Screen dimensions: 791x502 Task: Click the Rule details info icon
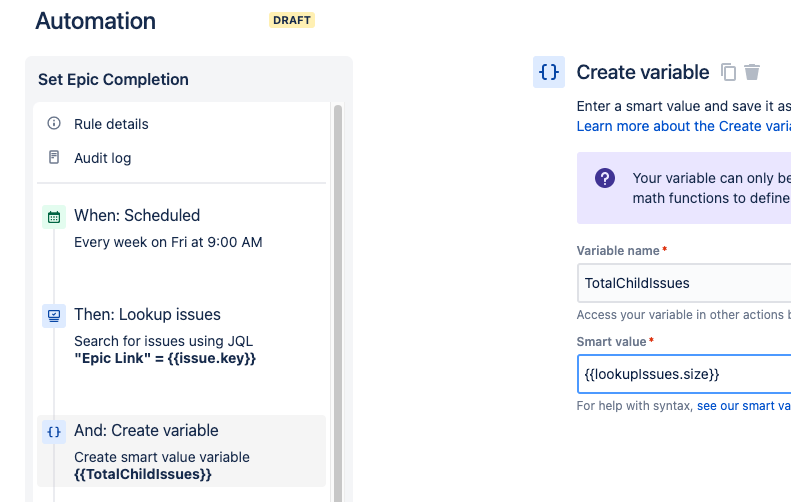[x=54, y=124]
